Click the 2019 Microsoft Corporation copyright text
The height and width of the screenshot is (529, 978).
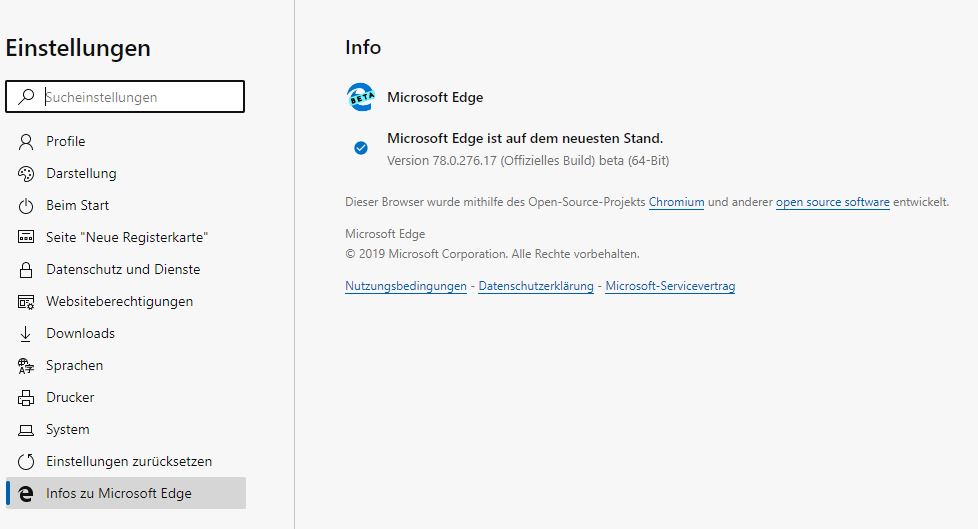pyautogui.click(x=492, y=254)
